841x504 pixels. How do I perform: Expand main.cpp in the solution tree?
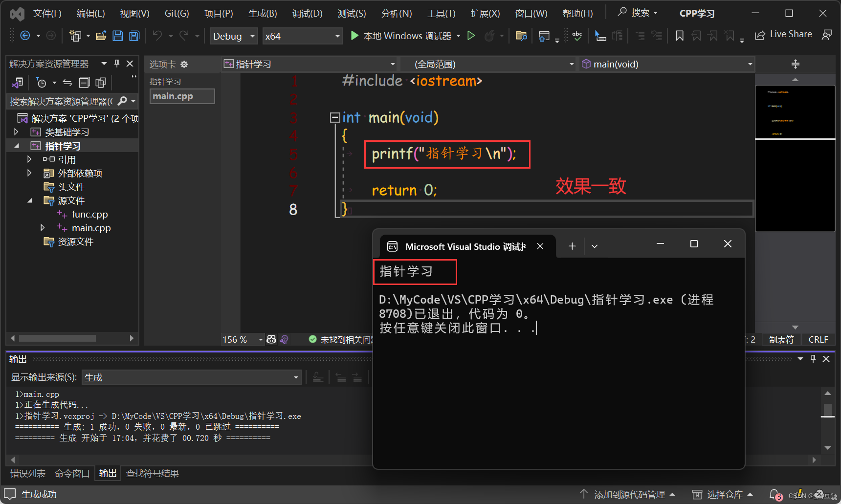[43, 228]
